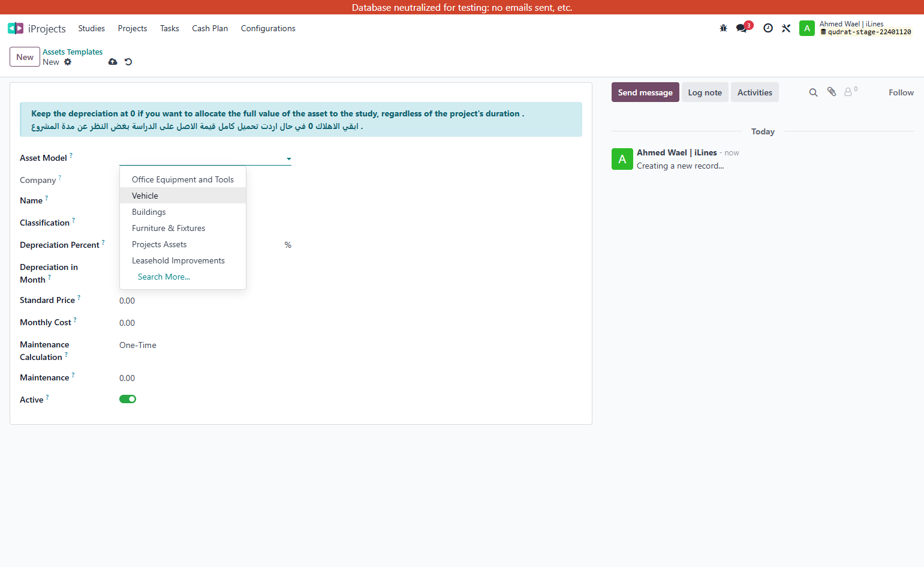This screenshot has width=924, height=567.
Task: Click the Active field help question mark
Action: 47,397
